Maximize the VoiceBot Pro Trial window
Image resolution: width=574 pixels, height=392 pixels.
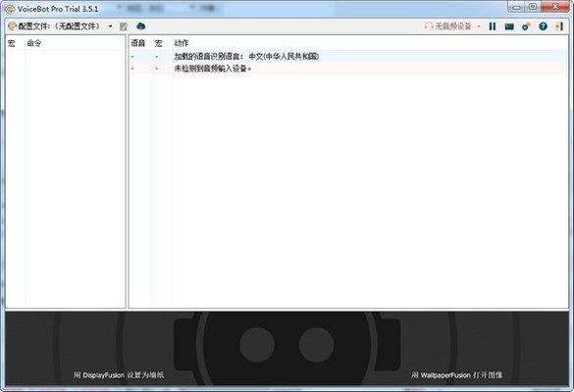[533, 7]
